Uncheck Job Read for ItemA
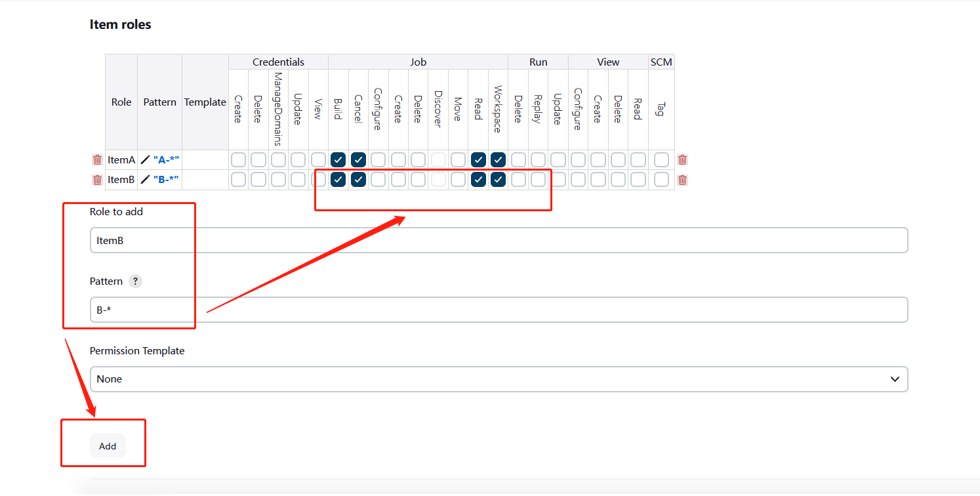This screenshot has height=496, width=980. [x=478, y=159]
